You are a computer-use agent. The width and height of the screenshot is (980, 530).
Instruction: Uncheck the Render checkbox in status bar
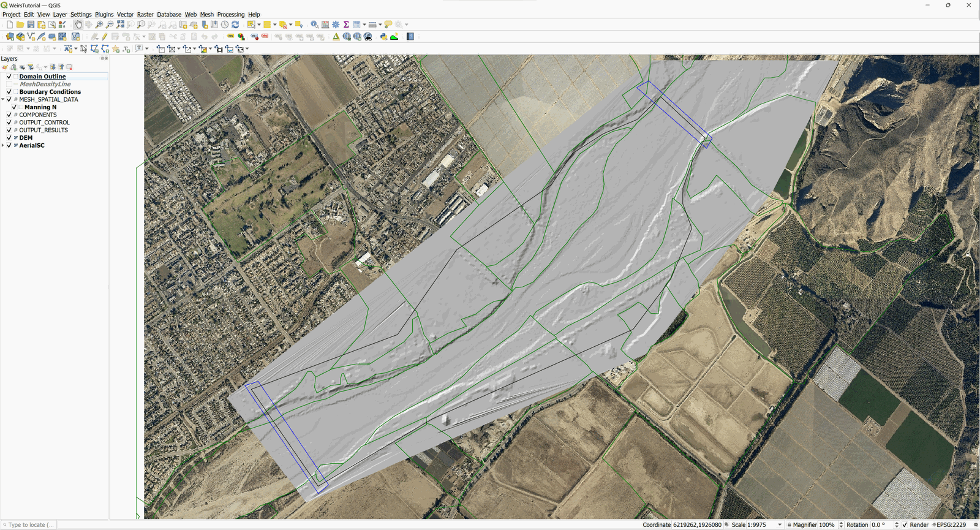pos(905,525)
